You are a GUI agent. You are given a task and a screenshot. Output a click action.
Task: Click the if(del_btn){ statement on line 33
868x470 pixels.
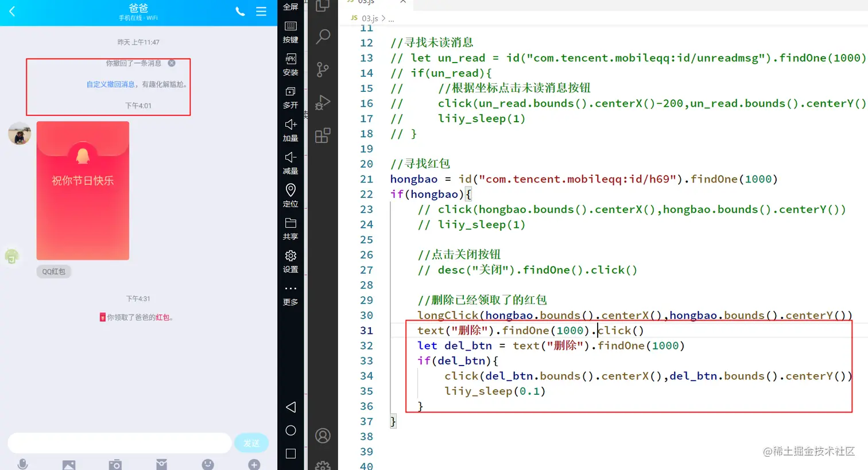click(458, 360)
